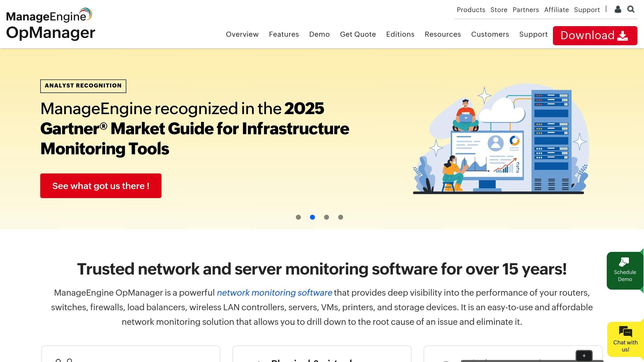Click the search magnifier icon

click(x=631, y=9)
